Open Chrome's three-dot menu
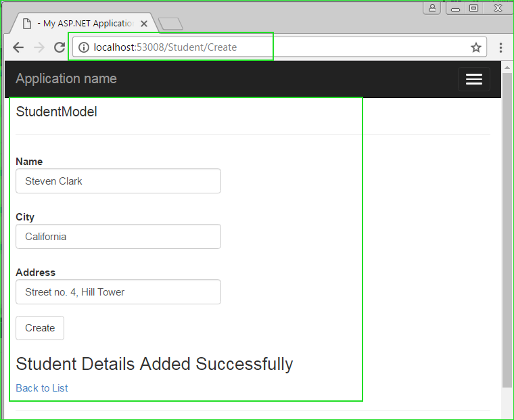This screenshot has height=420, width=514. 500,47
